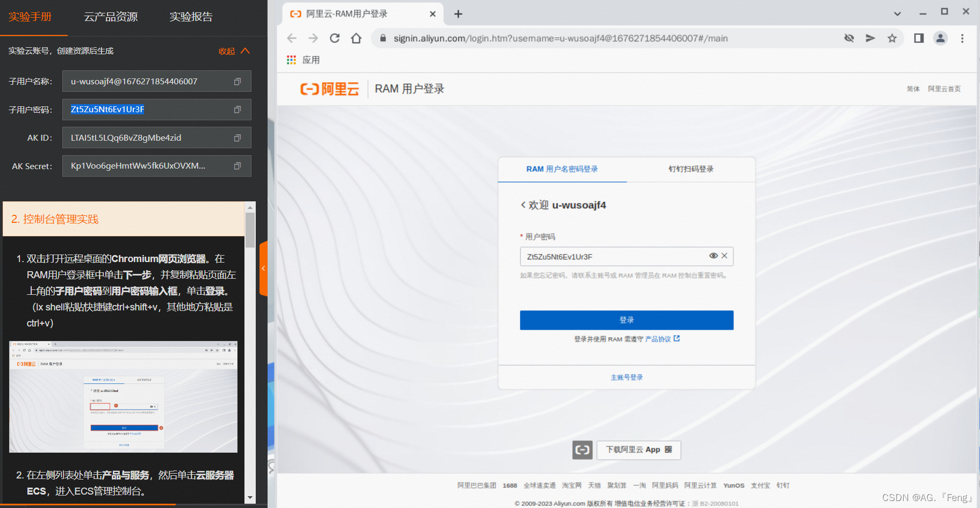Image resolution: width=980 pixels, height=508 pixels.
Task: Open the login step screenshot thumbnail
Action: 123,397
